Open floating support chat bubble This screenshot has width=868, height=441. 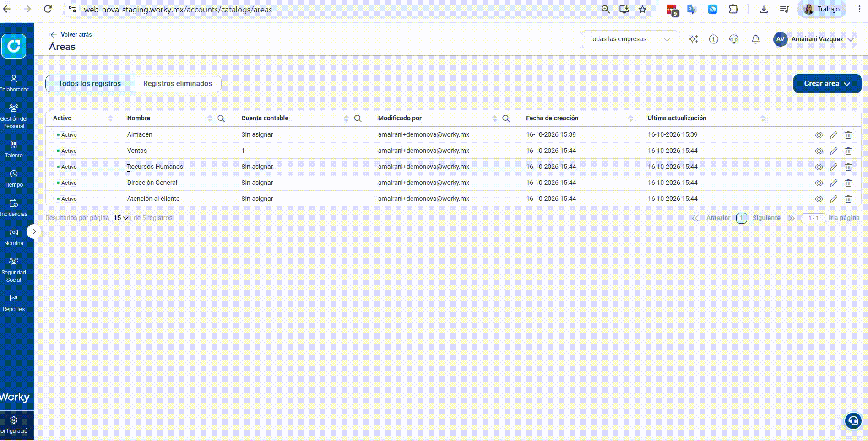point(853,421)
